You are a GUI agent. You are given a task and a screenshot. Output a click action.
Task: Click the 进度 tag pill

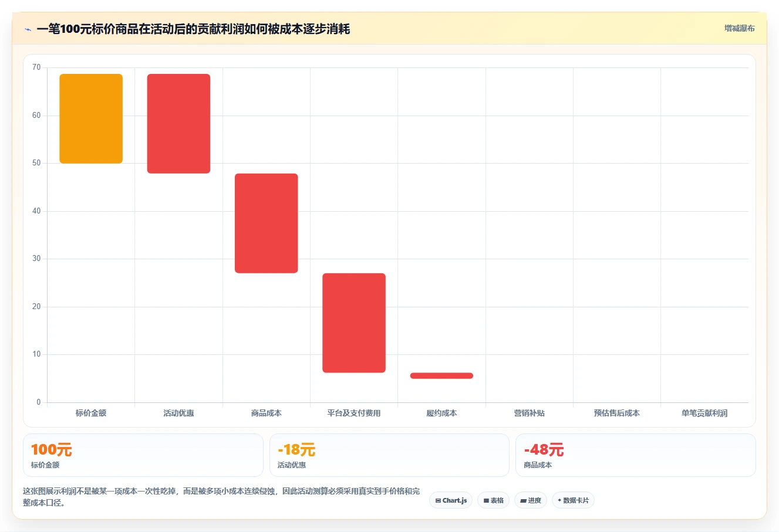[531, 500]
